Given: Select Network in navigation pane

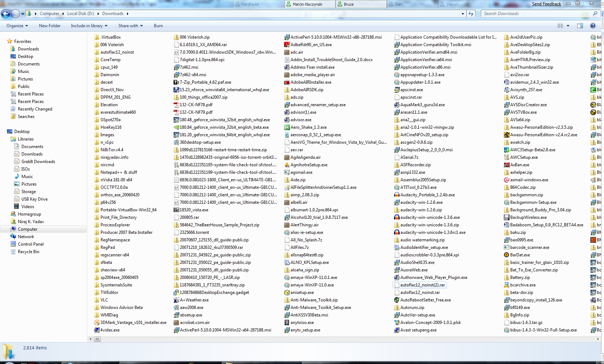Looking at the screenshot, I should click(26, 237).
